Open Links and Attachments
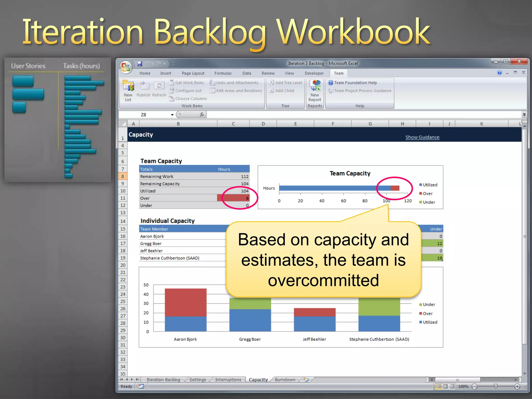This screenshot has width=532, height=399. pos(234,83)
